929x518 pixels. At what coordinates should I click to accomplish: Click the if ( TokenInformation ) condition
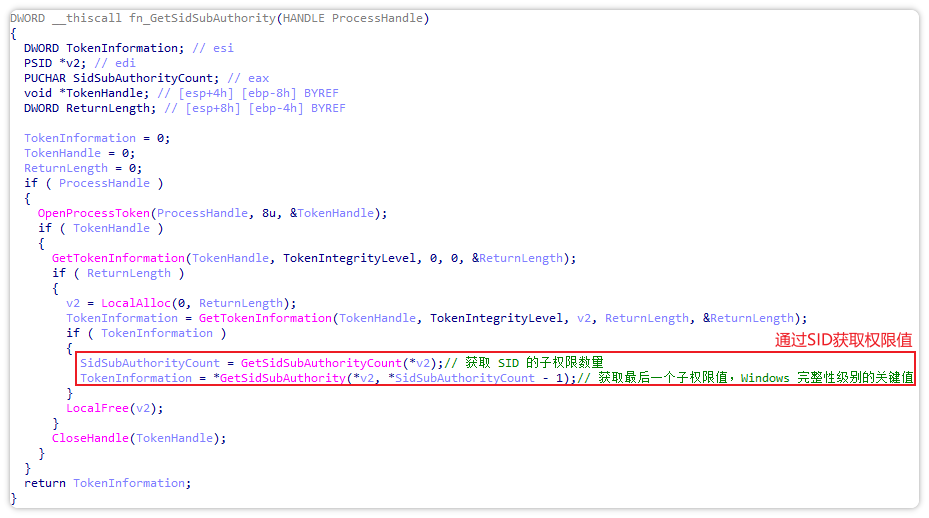pos(146,333)
